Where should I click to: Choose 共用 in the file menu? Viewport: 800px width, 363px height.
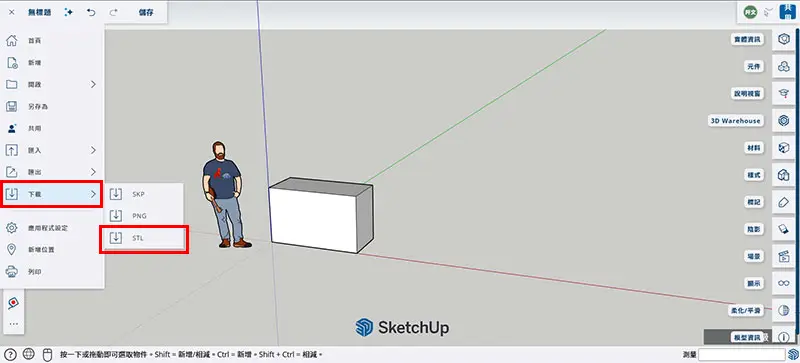[x=52, y=128]
